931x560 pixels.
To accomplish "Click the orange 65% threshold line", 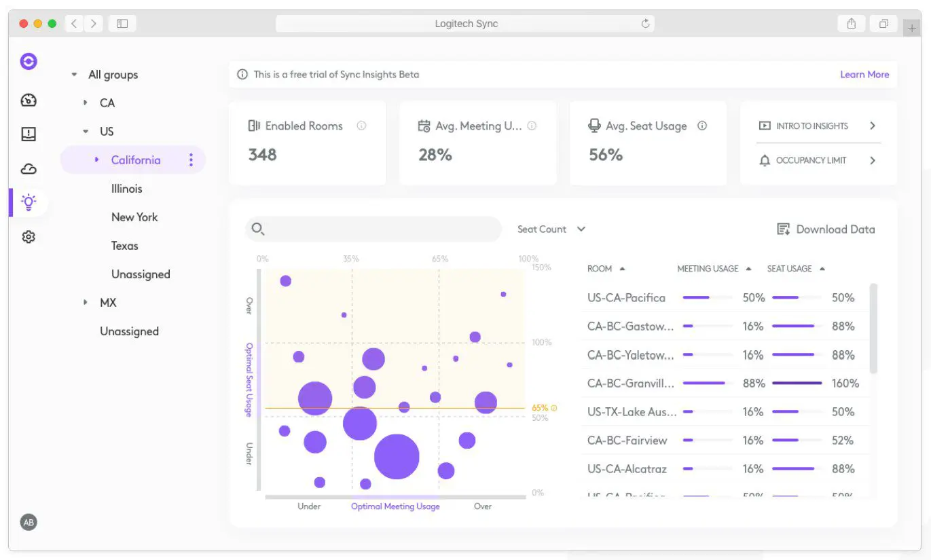I will point(395,409).
